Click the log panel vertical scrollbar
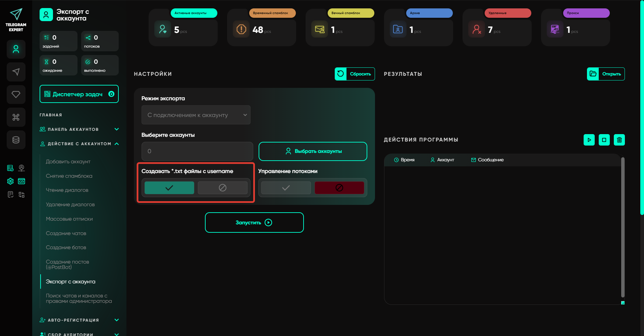The image size is (644, 336). coord(623,227)
